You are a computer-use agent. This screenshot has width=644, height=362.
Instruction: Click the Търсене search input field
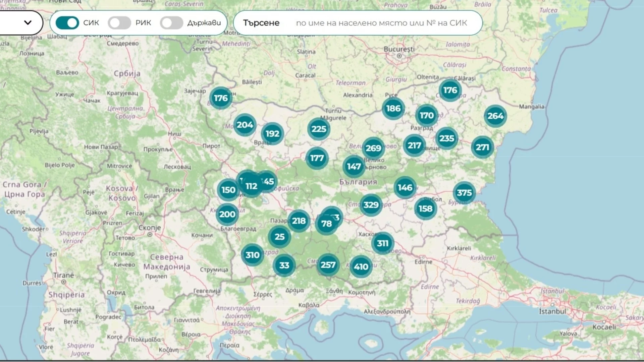(x=381, y=23)
